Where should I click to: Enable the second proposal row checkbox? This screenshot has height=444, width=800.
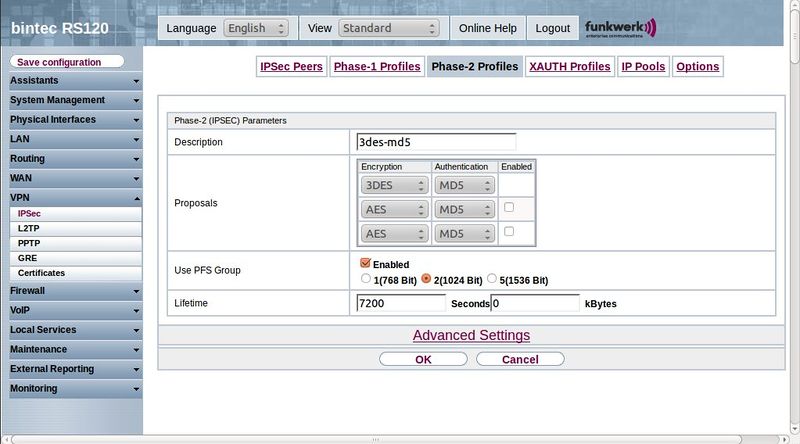tap(509, 207)
